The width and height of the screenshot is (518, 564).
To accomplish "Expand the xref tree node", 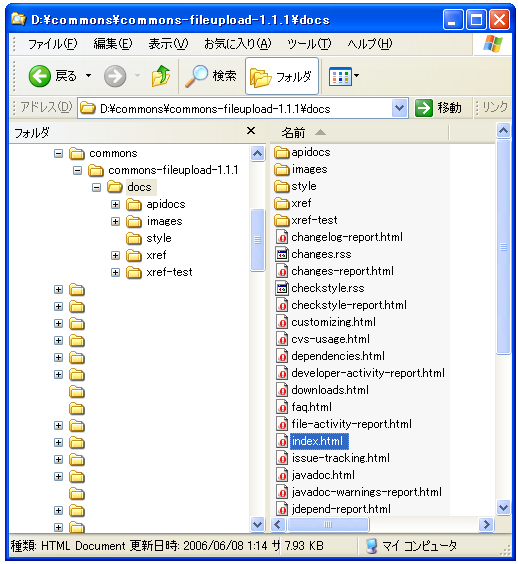I will 115,255.
